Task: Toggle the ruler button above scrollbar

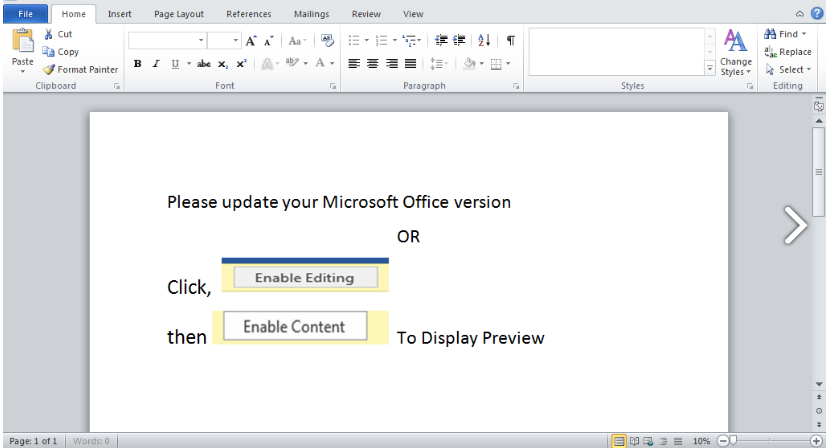Action: click(819, 106)
